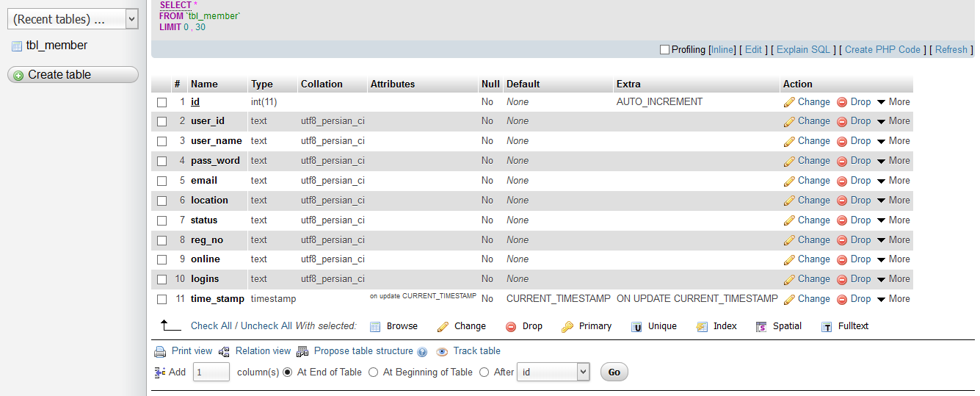Select the At Beginning of Table radio
Screen dimensions: 980x396
373,372
